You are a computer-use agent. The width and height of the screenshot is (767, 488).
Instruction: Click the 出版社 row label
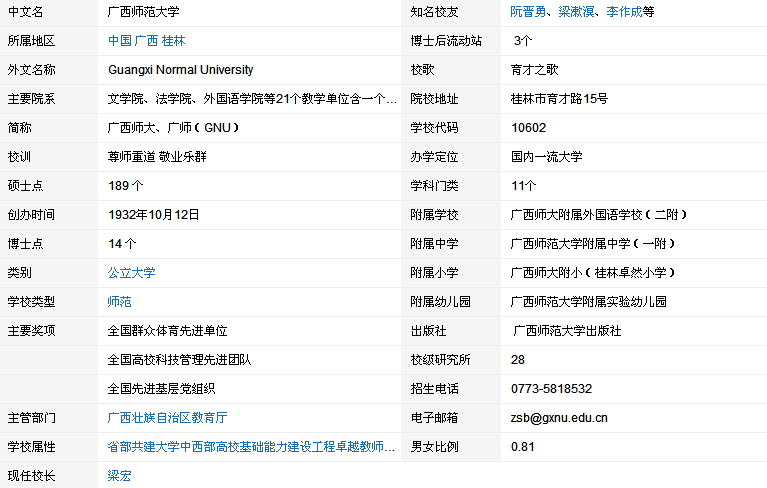[429, 331]
